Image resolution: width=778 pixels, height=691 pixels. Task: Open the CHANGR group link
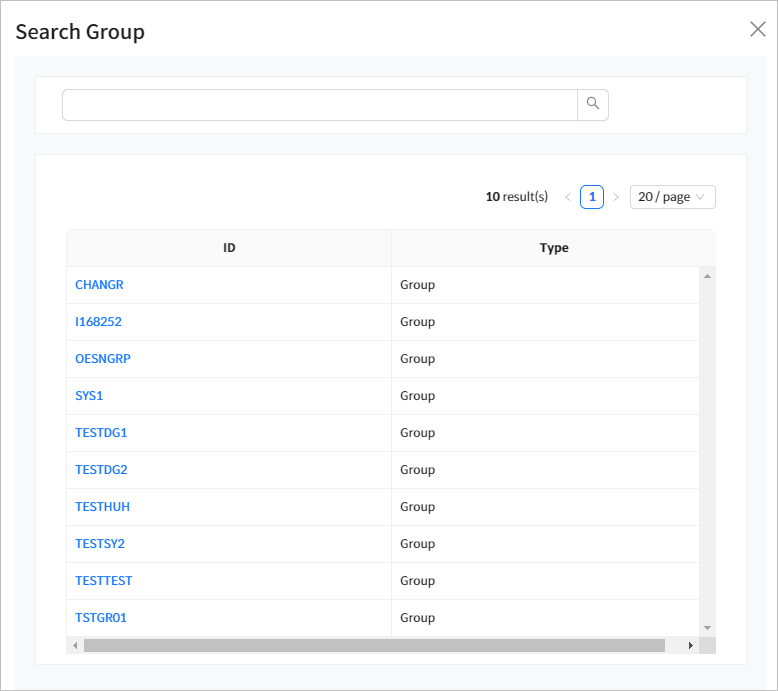coord(99,285)
